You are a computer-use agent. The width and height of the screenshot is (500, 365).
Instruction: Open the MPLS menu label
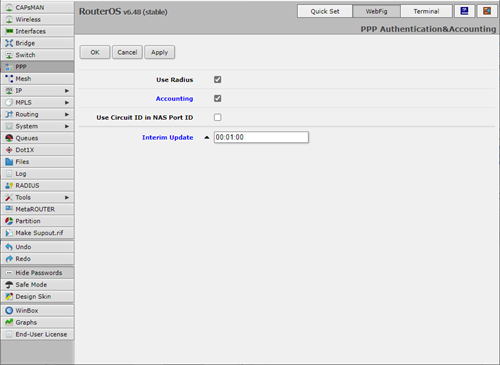(23, 102)
